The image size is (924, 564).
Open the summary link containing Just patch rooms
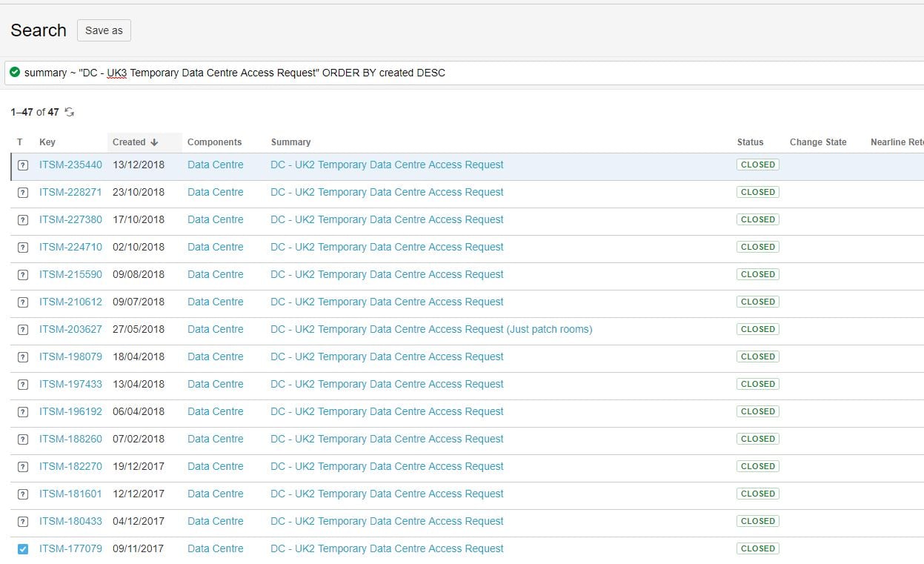point(431,329)
